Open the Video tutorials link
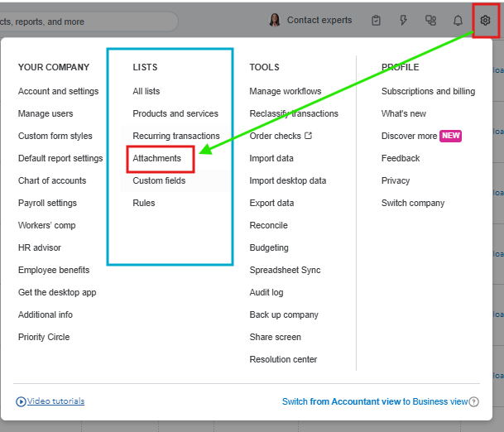504x432 pixels. coord(55,401)
